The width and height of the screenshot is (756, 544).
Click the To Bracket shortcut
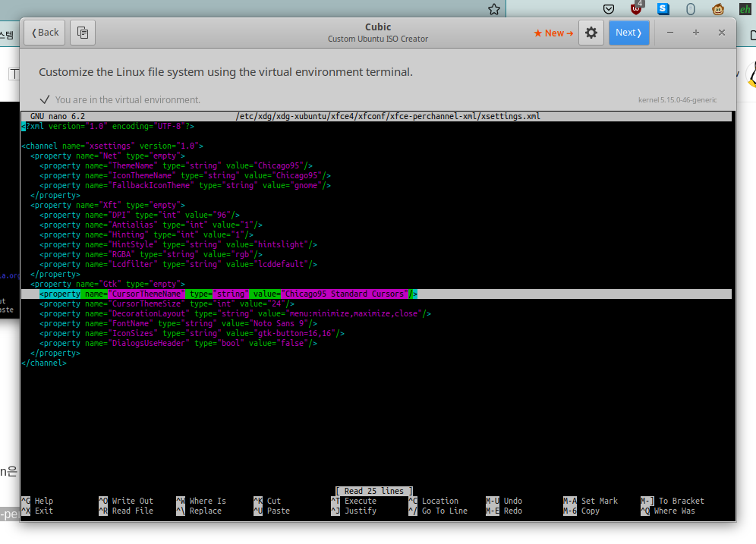click(x=673, y=501)
